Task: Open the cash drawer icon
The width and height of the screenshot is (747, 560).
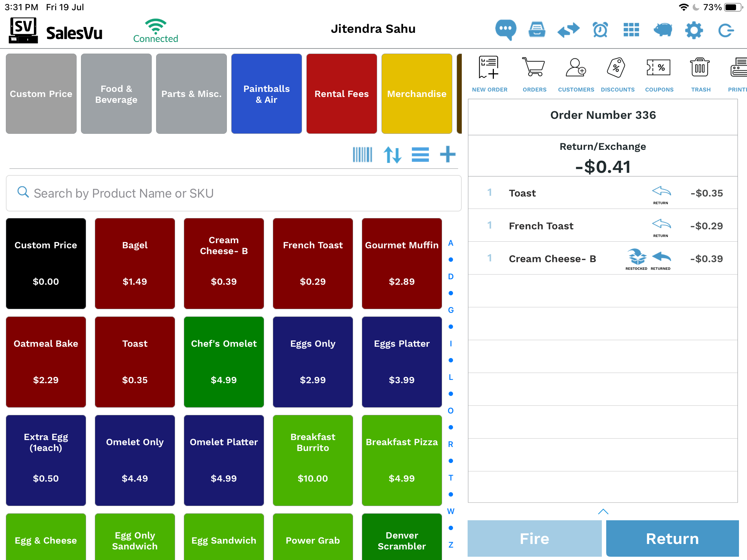Action: (537, 30)
